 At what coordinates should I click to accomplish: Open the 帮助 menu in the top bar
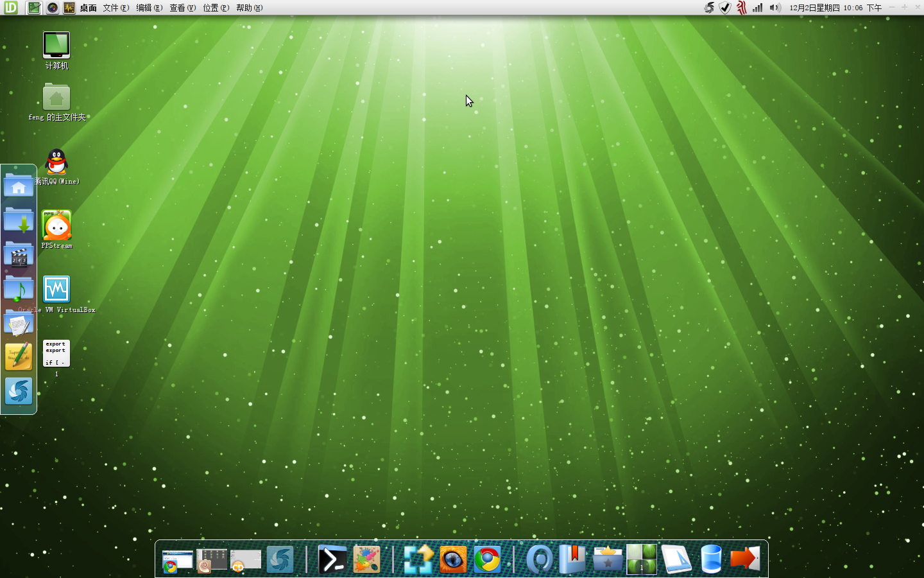tap(250, 8)
